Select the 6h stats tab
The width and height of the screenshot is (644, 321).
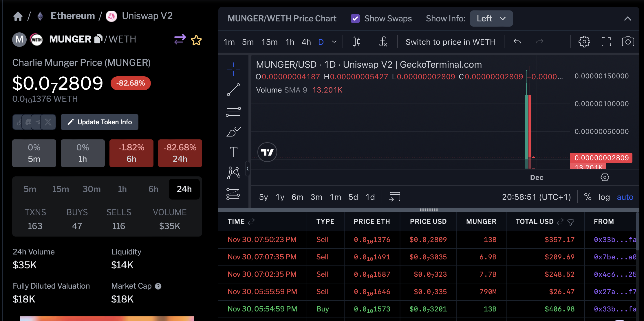[x=153, y=189]
